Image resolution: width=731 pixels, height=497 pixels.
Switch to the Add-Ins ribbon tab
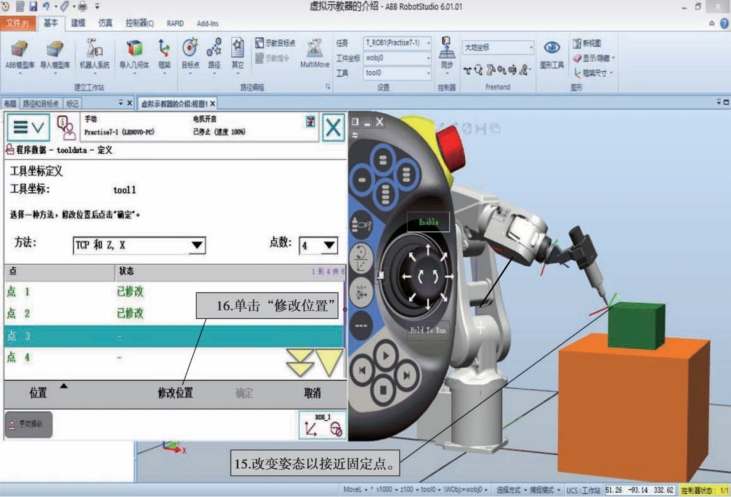click(207, 23)
